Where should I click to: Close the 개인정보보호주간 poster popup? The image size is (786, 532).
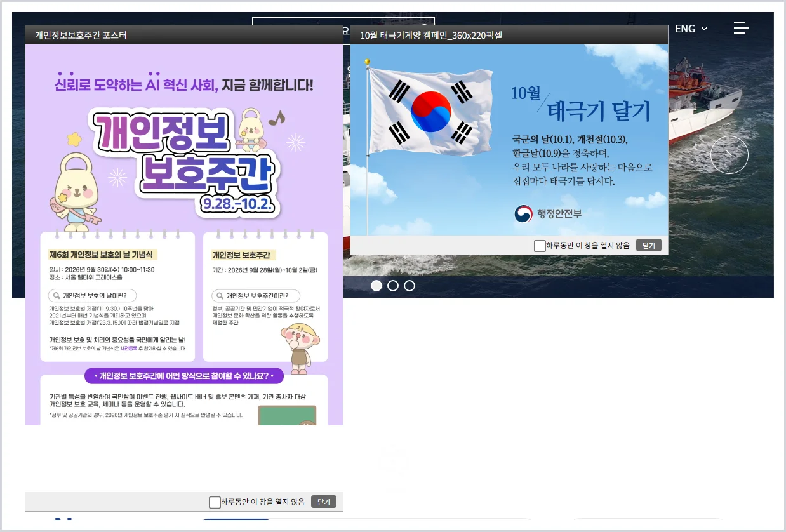tap(324, 502)
